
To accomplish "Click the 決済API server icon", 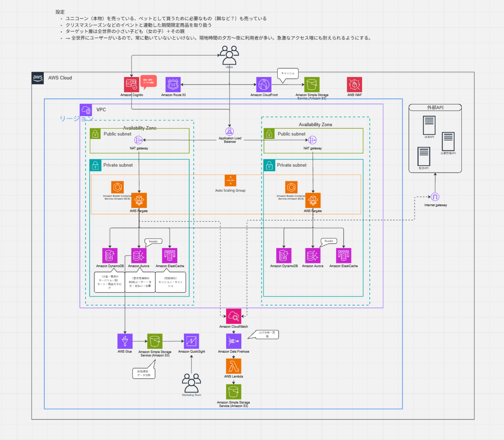I will click(x=429, y=125).
